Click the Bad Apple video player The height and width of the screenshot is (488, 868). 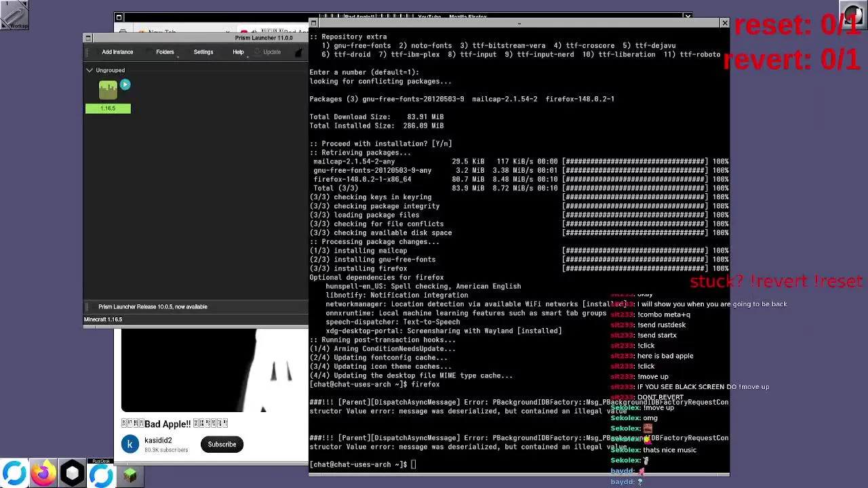[214, 370]
